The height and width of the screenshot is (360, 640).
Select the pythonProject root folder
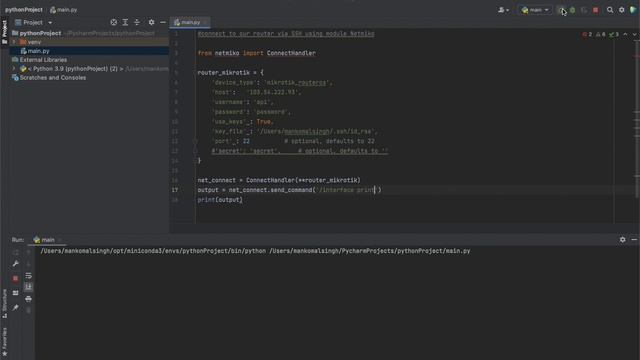[40, 33]
